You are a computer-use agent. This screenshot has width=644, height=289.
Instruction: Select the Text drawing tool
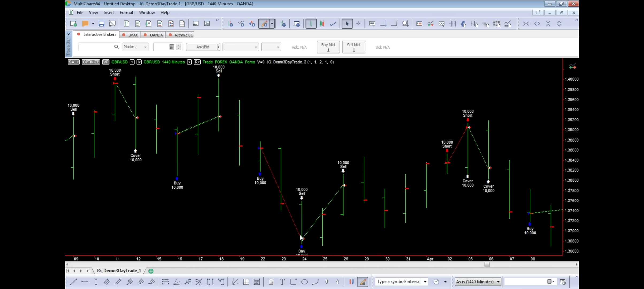[x=282, y=282]
